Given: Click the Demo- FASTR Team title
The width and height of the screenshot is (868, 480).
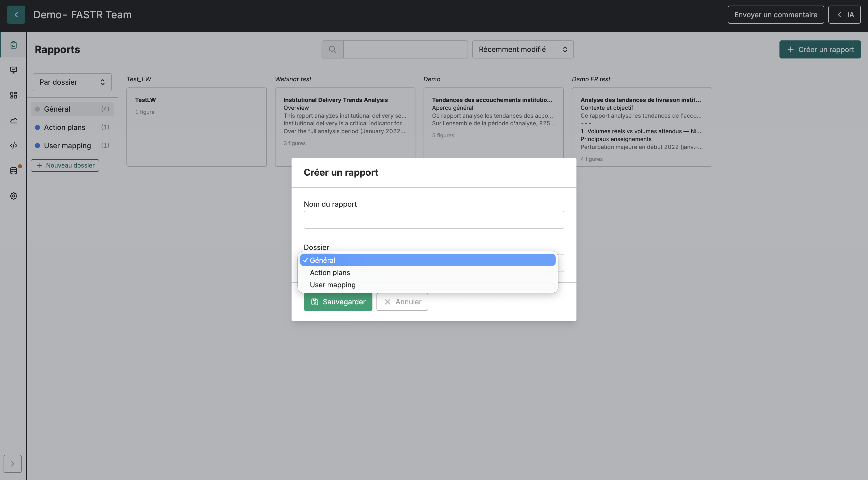Looking at the screenshot, I should coord(82,14).
